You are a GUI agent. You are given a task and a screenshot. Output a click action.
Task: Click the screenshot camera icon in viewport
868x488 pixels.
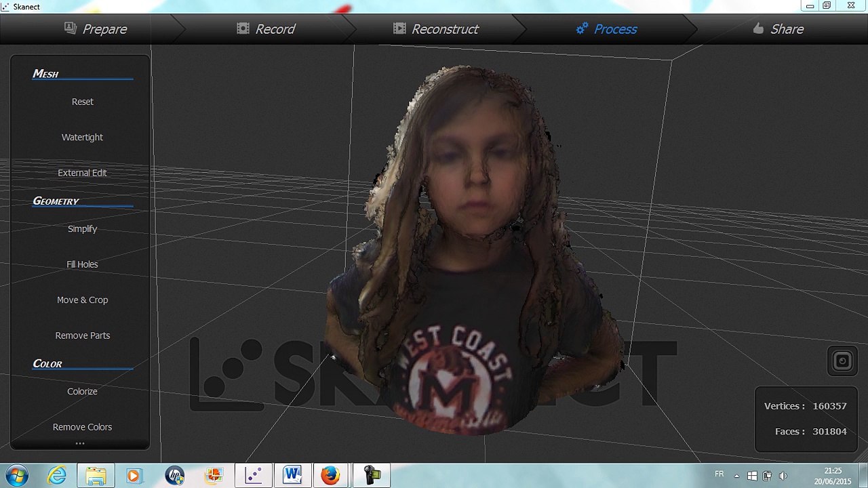842,361
